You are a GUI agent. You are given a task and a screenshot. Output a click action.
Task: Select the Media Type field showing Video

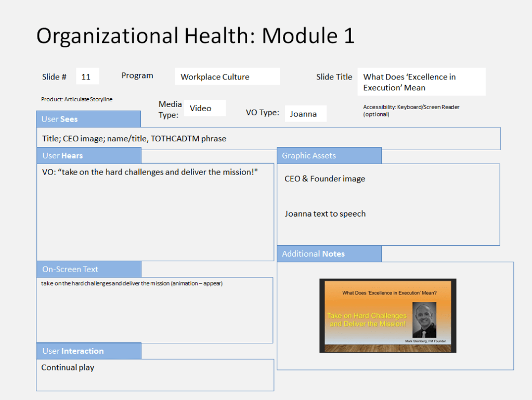click(x=204, y=108)
